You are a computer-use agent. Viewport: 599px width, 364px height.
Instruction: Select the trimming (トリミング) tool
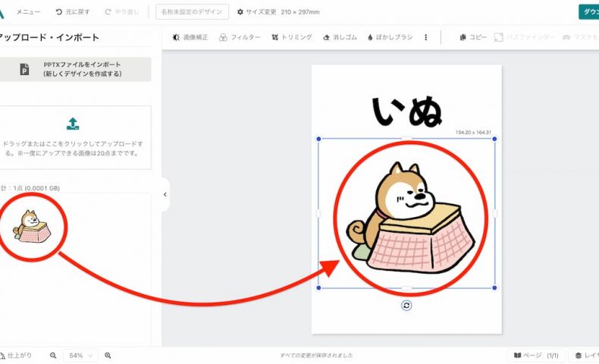(291, 37)
